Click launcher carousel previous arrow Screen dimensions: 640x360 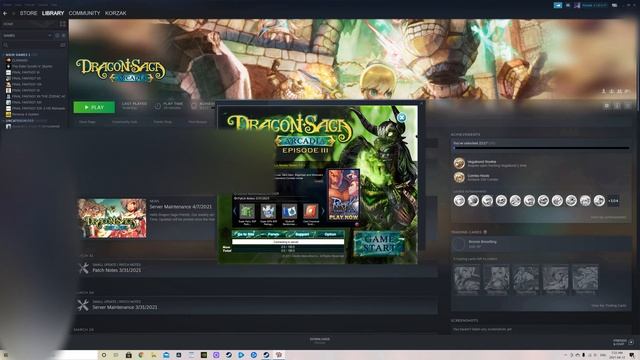click(235, 211)
